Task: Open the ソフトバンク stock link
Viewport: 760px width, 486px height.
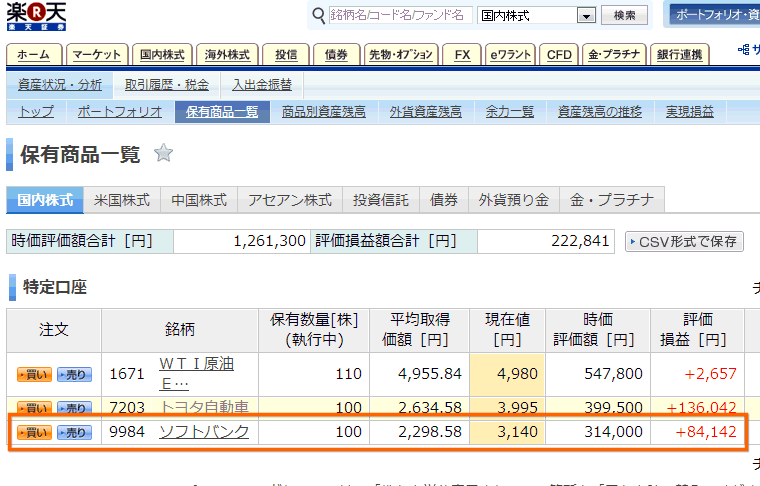Action: coord(204,432)
